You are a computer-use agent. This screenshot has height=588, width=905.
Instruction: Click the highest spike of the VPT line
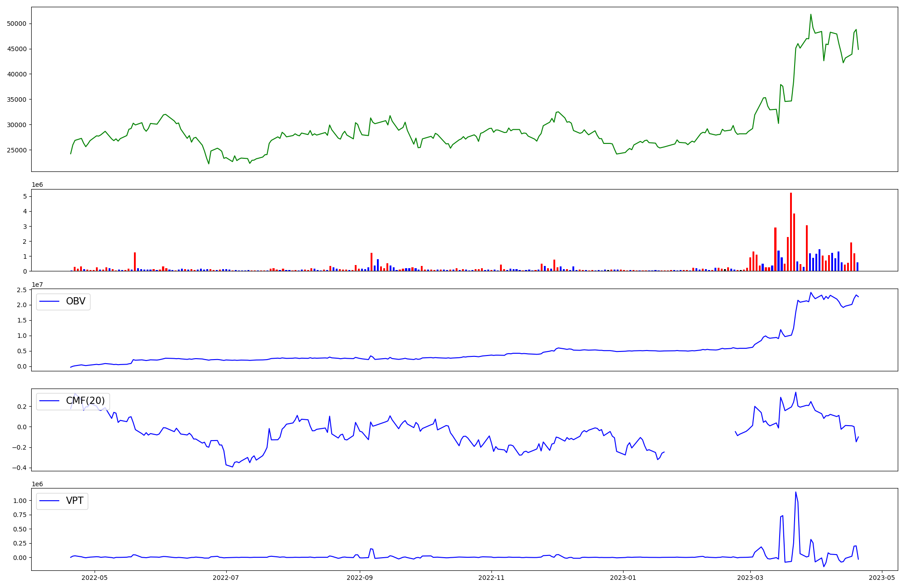[x=795, y=493]
